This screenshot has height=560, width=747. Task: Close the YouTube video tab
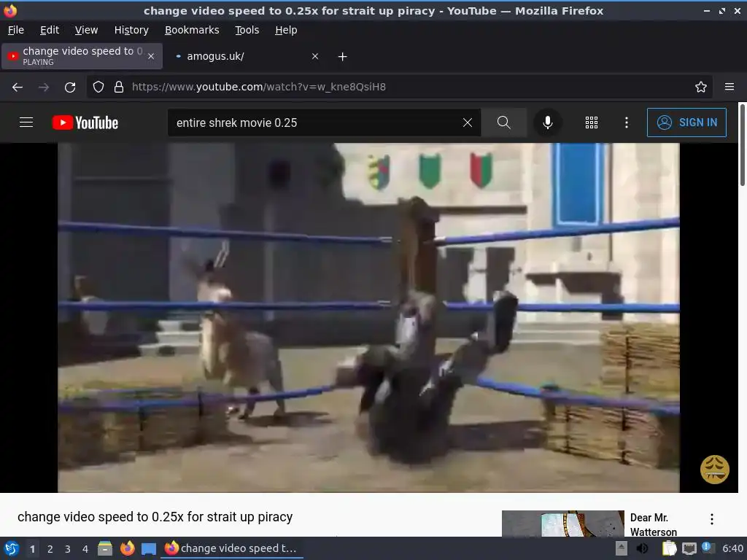(x=151, y=56)
